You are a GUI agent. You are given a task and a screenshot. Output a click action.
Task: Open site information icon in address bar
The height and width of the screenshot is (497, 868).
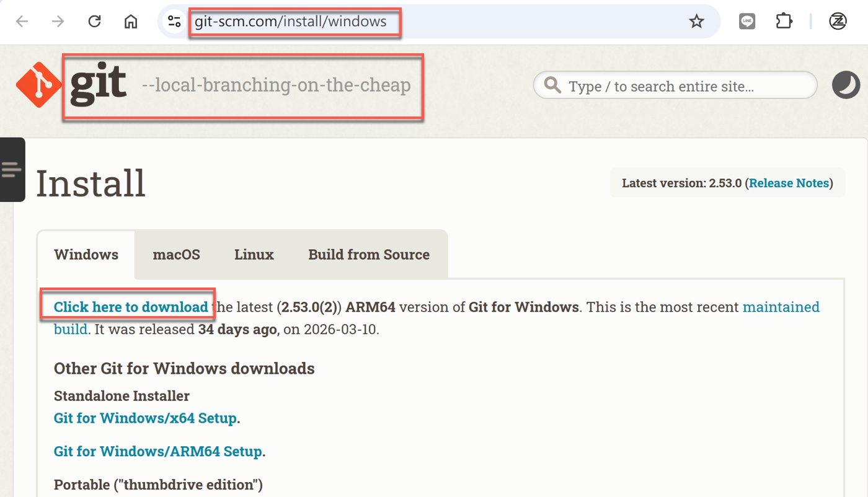(174, 22)
